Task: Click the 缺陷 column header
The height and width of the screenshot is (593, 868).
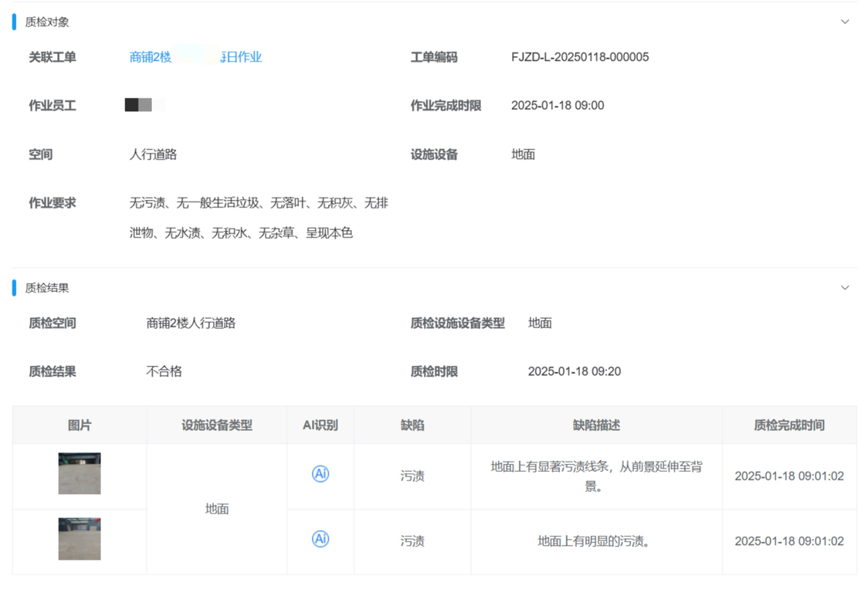Action: point(412,425)
